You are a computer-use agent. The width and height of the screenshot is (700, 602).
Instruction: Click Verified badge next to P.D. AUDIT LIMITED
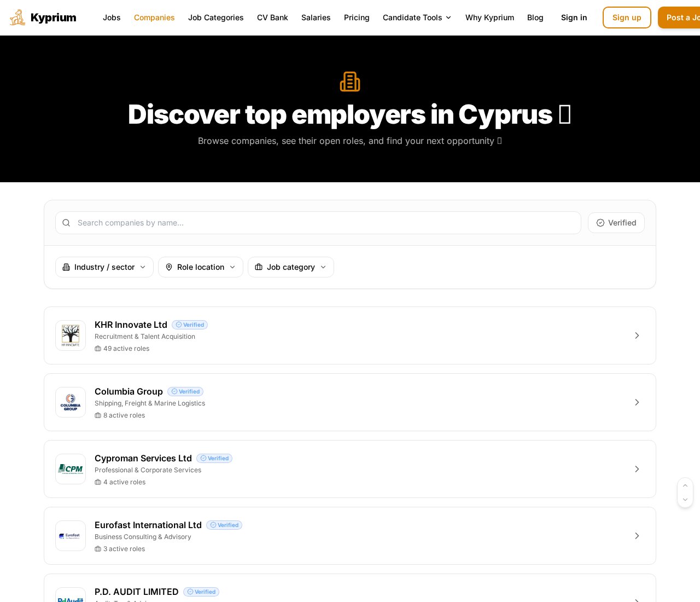coord(201,592)
